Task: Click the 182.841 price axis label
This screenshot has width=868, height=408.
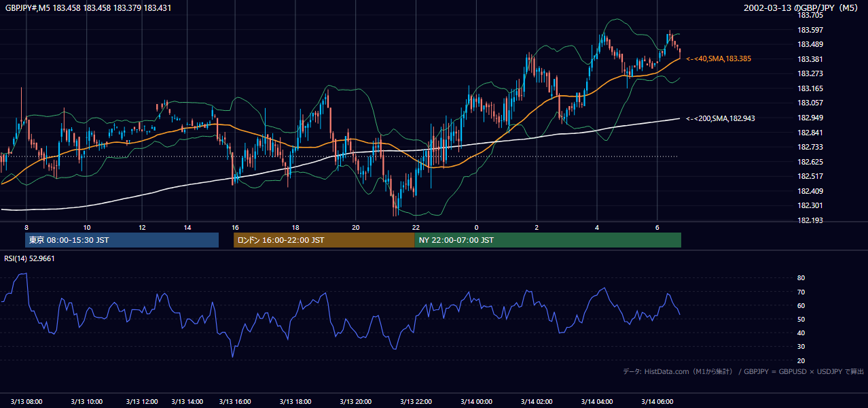Action: pyautogui.click(x=809, y=133)
